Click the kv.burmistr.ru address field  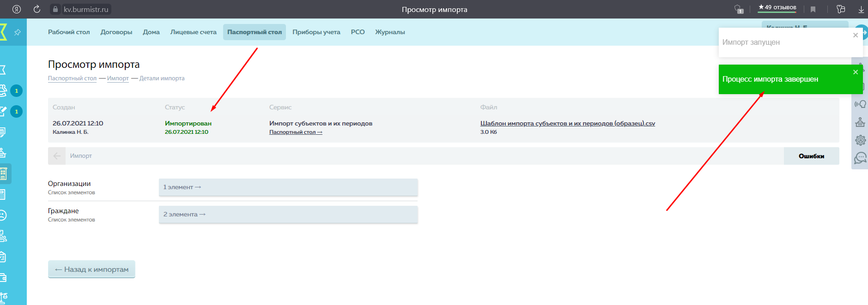pos(86,9)
